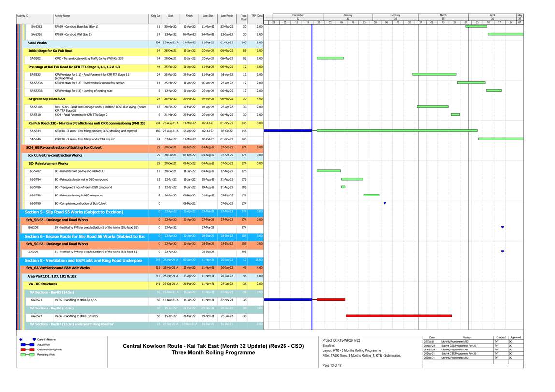Click the red critical segment of the 6A-6571 bar
The height and width of the screenshot is (392, 555).
[x=331, y=299]
